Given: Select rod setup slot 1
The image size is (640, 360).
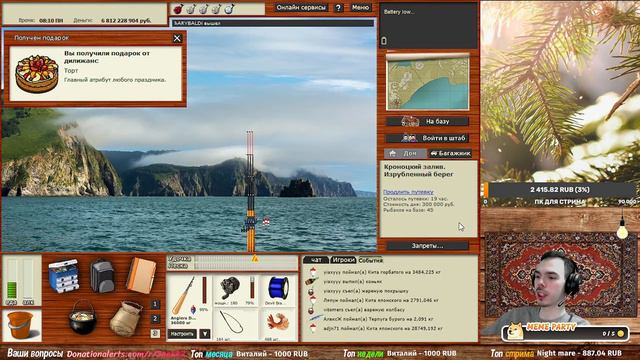Looking at the screenshot, I should (x=155, y=304).
